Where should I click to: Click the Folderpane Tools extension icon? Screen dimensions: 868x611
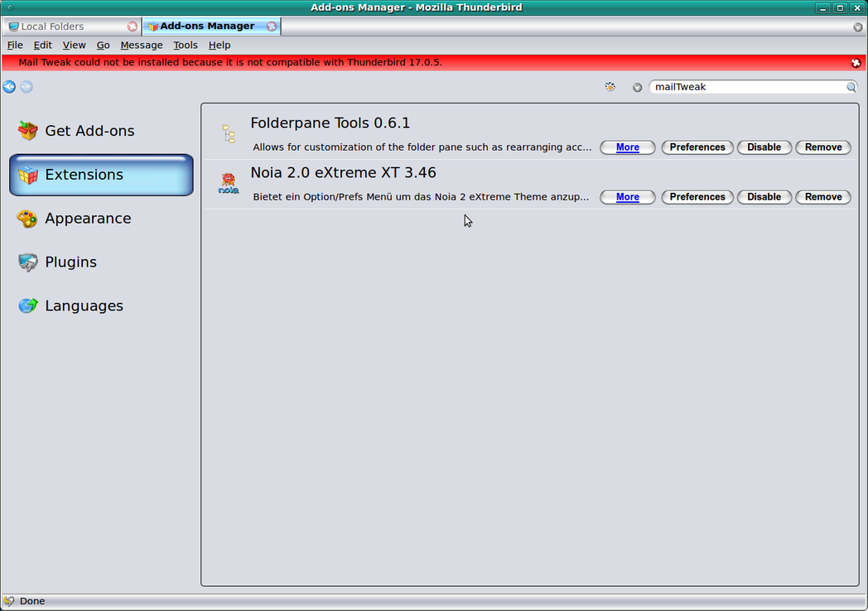229,134
